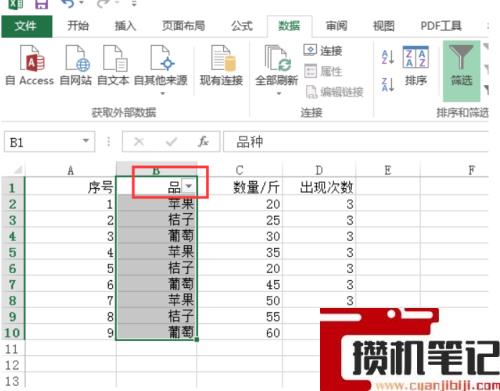Viewport: 500px width, 391px height.
Task: Click the From Text (自文本) icon
Action: point(115,59)
